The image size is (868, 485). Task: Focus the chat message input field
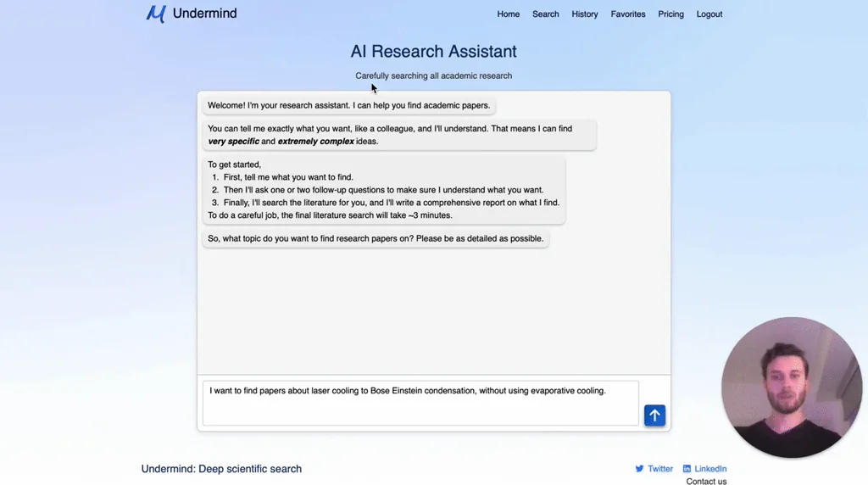[x=420, y=404]
